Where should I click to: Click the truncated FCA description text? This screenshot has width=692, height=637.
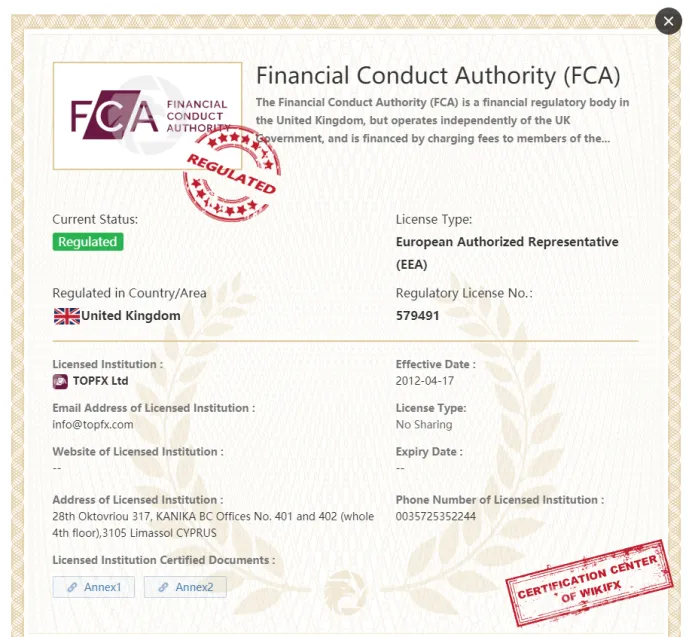(x=443, y=121)
